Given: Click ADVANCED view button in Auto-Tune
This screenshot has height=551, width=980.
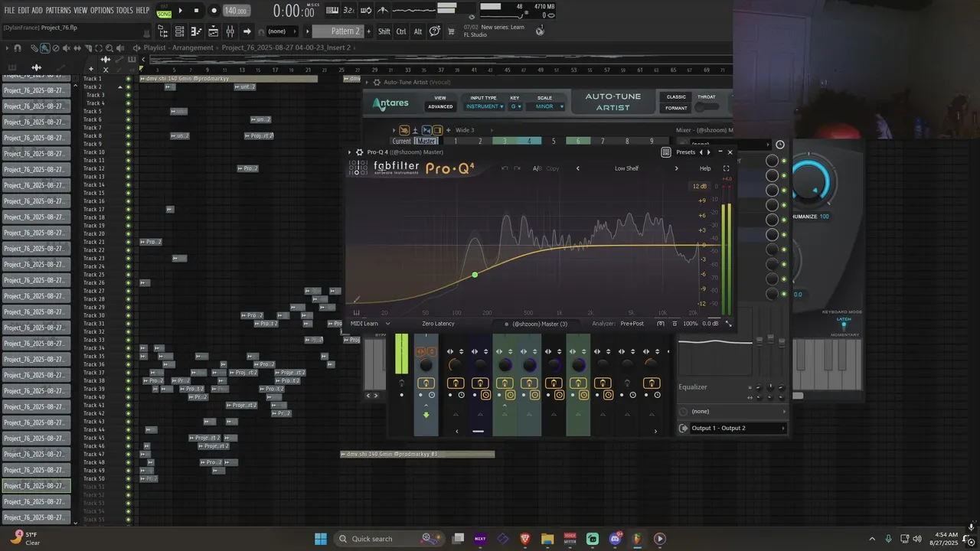Looking at the screenshot, I should point(440,106).
